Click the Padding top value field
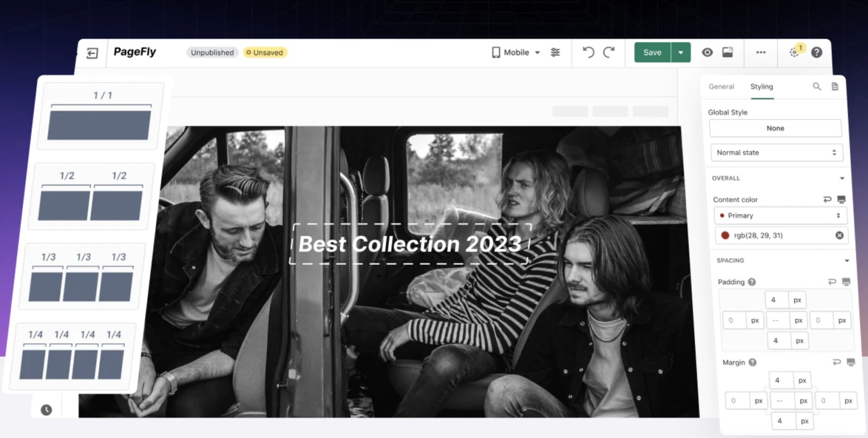This screenshot has width=868, height=438. (x=776, y=300)
